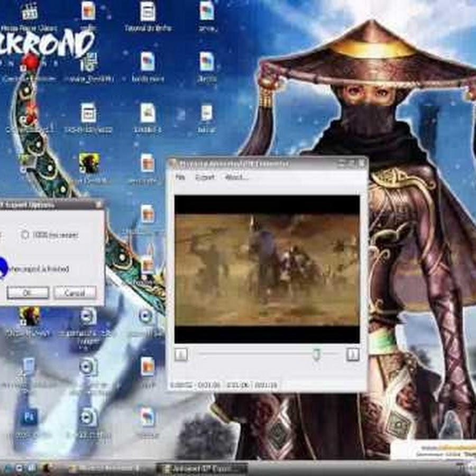Switch to the GIF exporter taskbar button
The image size is (476, 476).
pos(202,469)
